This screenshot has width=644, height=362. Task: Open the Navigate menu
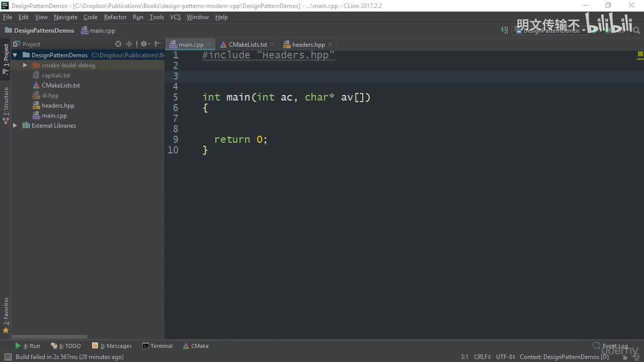tap(65, 17)
